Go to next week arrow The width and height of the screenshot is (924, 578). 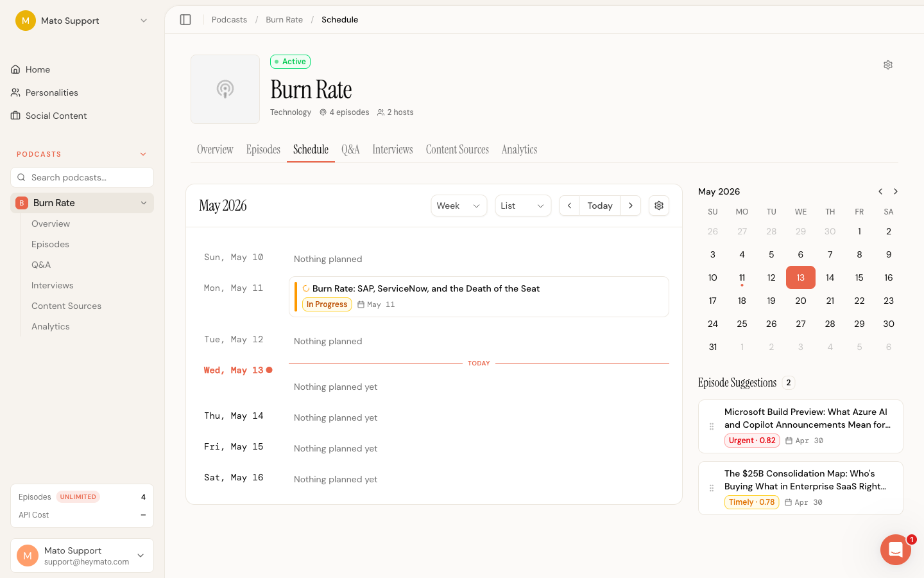point(631,206)
